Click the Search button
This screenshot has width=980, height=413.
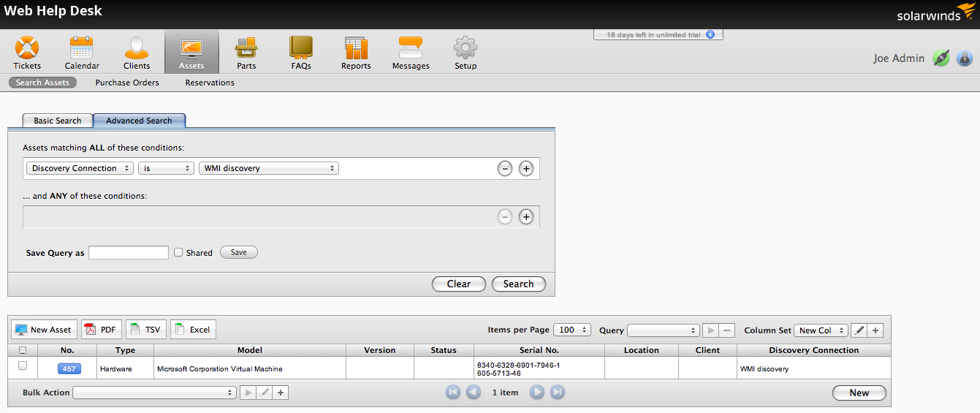click(519, 284)
